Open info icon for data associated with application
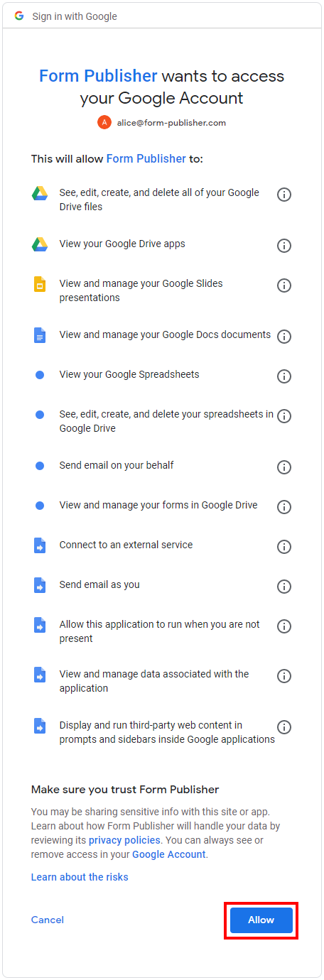Image resolution: width=324 pixels, height=980 pixels. (x=284, y=676)
